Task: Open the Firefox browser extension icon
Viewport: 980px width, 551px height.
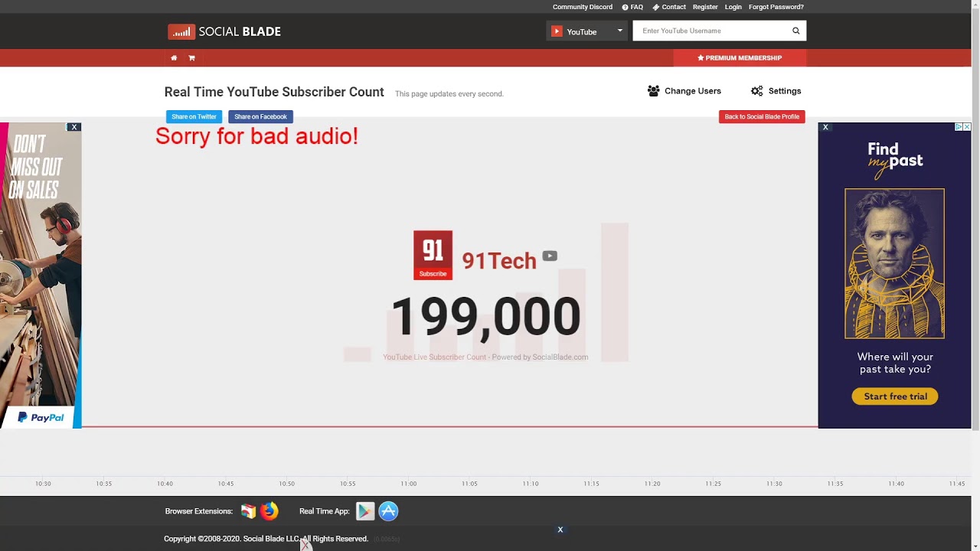Action: (x=269, y=511)
